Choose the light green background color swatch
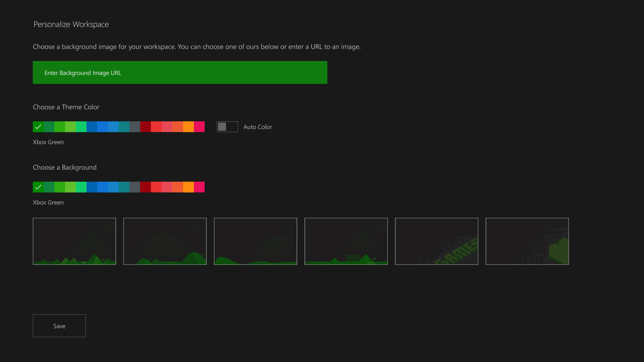The width and height of the screenshot is (644, 362). pos(70,187)
